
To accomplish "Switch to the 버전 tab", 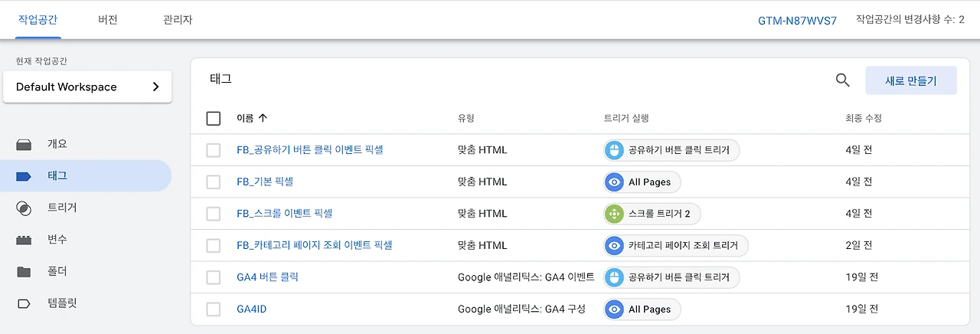I will 108,19.
